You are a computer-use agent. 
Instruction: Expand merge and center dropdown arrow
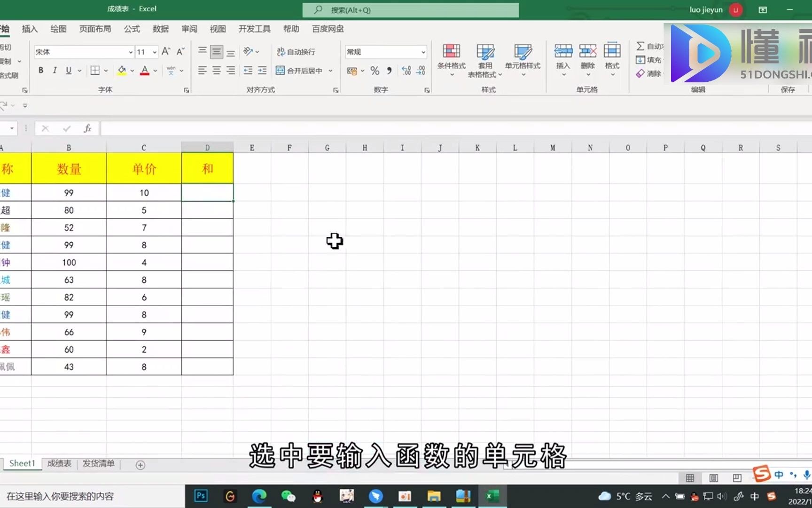[x=330, y=71]
